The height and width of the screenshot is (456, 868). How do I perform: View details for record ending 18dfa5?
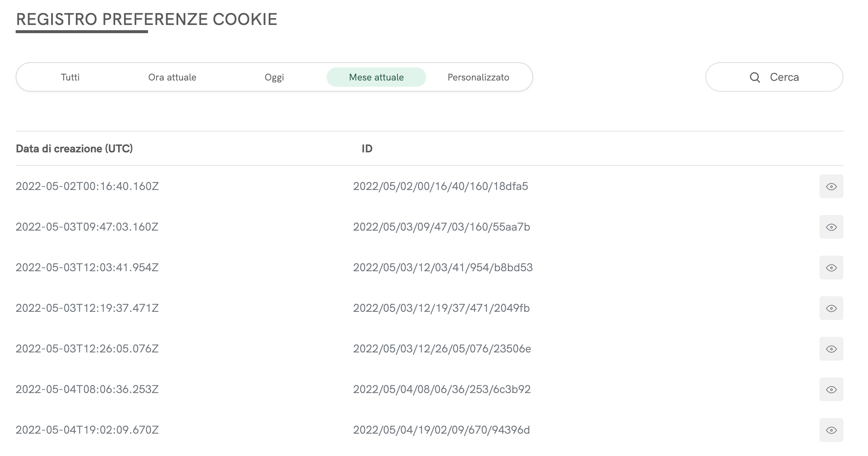point(831,186)
